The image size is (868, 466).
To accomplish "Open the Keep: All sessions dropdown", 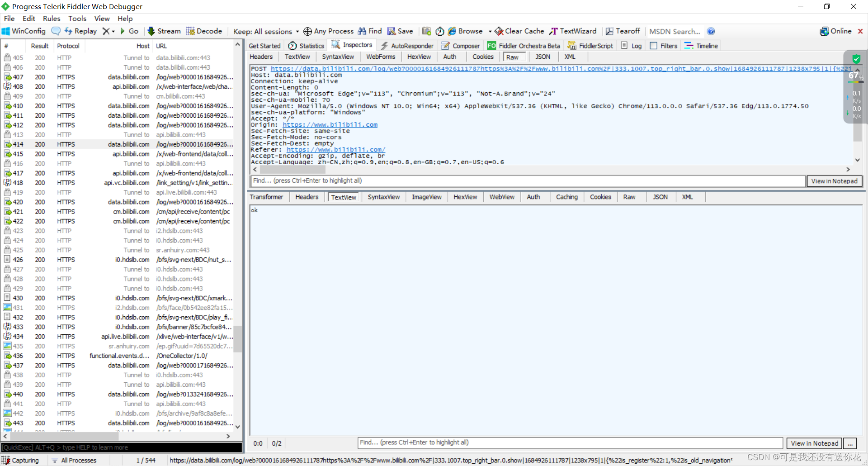I will coord(265,31).
